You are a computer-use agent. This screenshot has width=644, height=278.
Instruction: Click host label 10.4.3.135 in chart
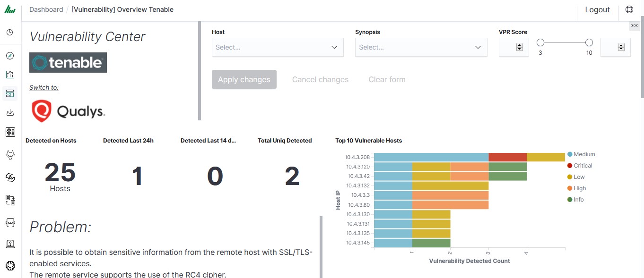tap(358, 233)
